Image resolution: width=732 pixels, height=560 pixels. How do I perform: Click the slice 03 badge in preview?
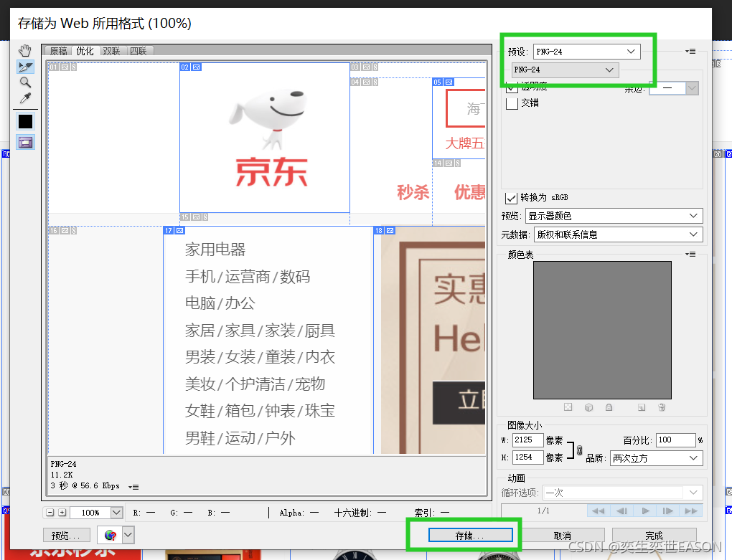click(x=365, y=67)
